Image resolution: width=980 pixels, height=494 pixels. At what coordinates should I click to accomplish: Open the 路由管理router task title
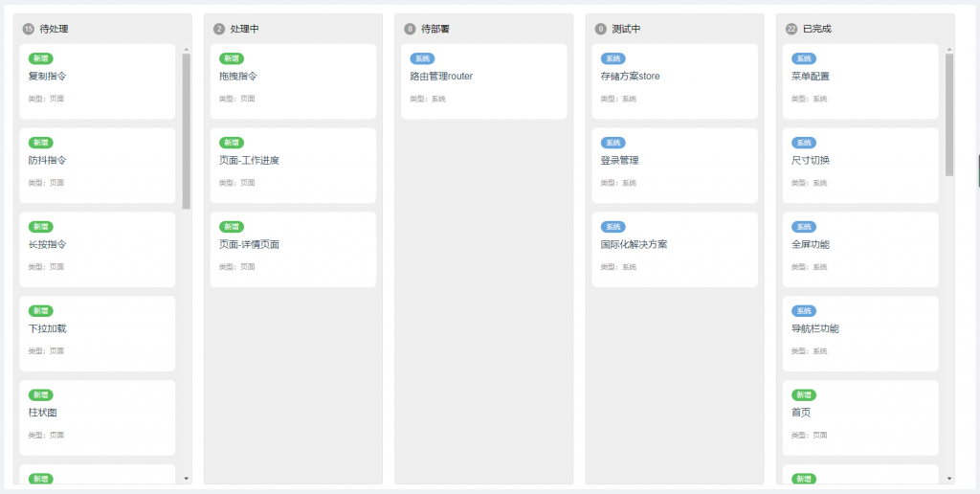click(441, 77)
